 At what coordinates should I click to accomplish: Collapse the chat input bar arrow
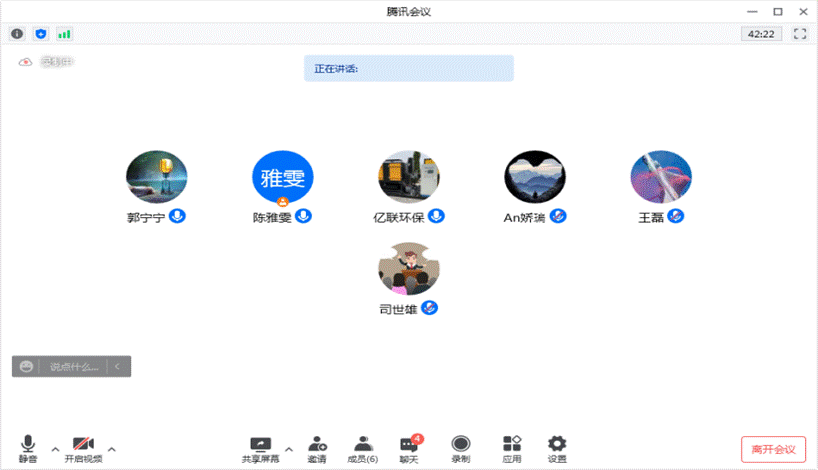pyautogui.click(x=117, y=367)
